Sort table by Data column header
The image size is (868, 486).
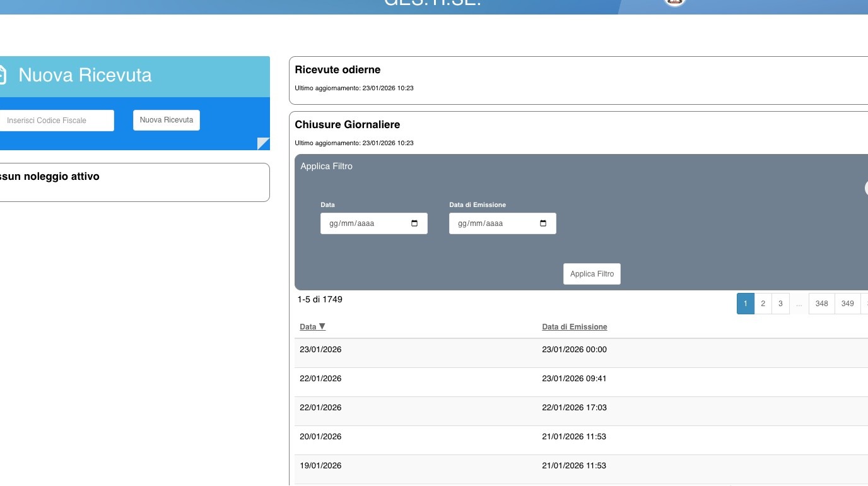[308, 327]
